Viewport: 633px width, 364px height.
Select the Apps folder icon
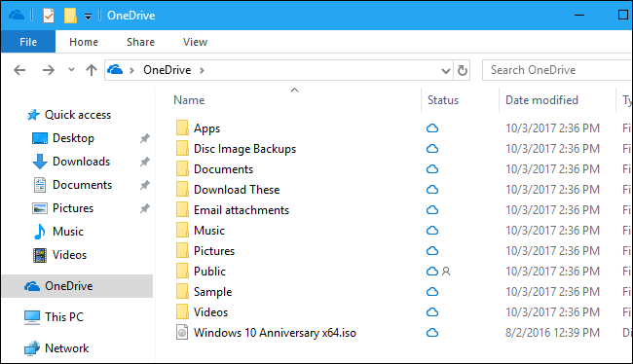(182, 127)
